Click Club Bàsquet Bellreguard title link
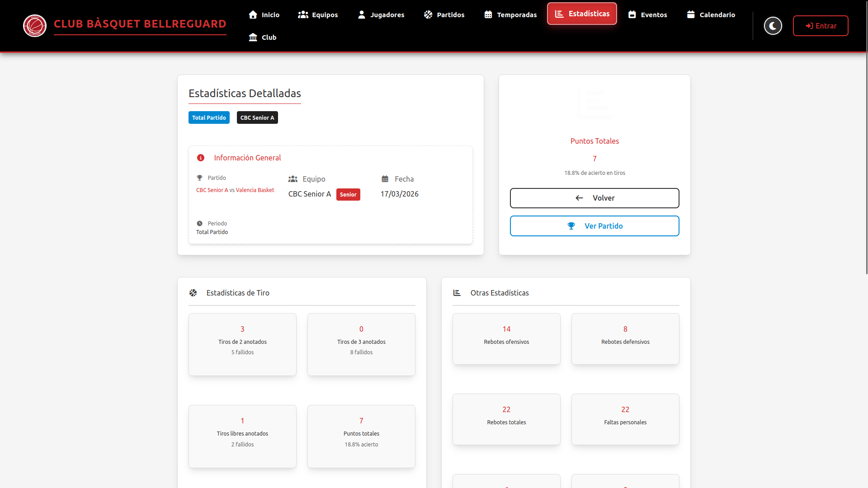 point(140,24)
